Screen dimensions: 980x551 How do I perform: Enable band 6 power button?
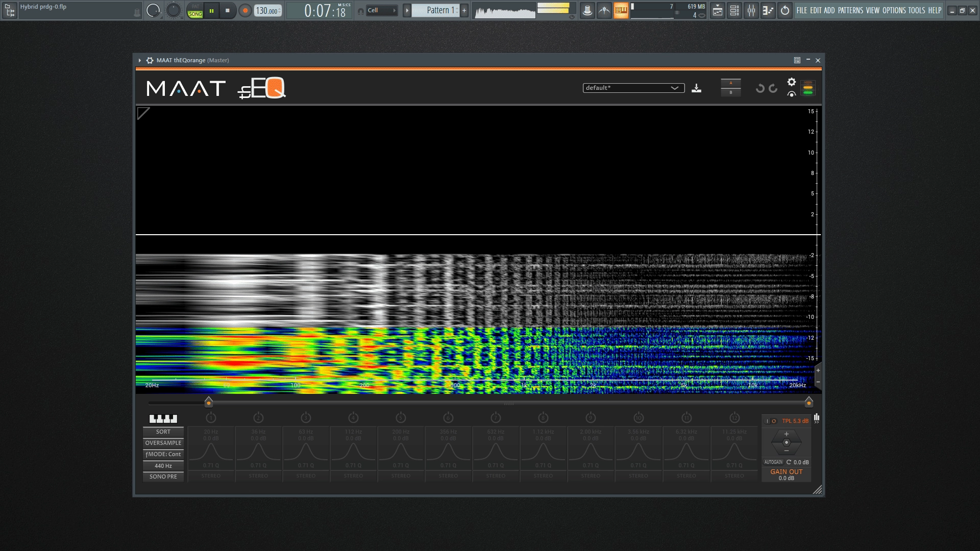click(x=448, y=418)
